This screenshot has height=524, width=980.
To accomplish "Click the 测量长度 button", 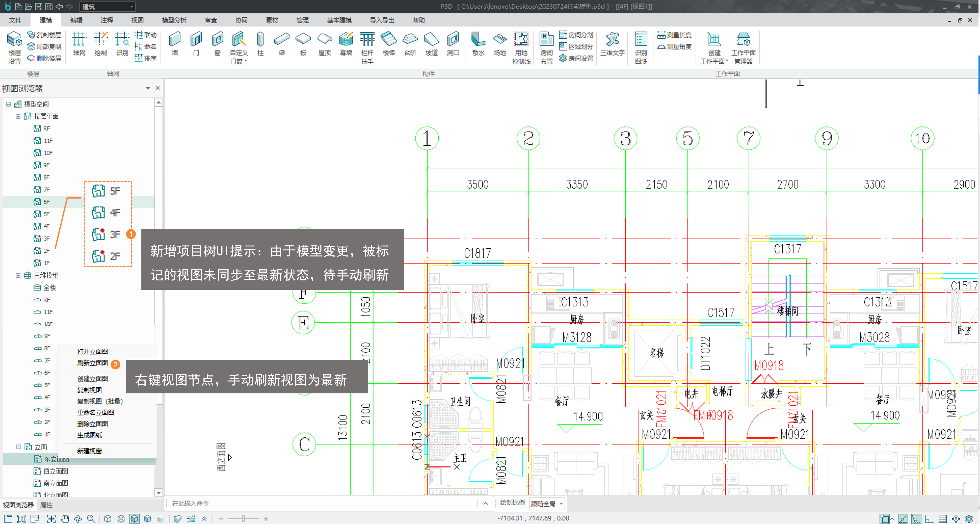I will tap(675, 35).
